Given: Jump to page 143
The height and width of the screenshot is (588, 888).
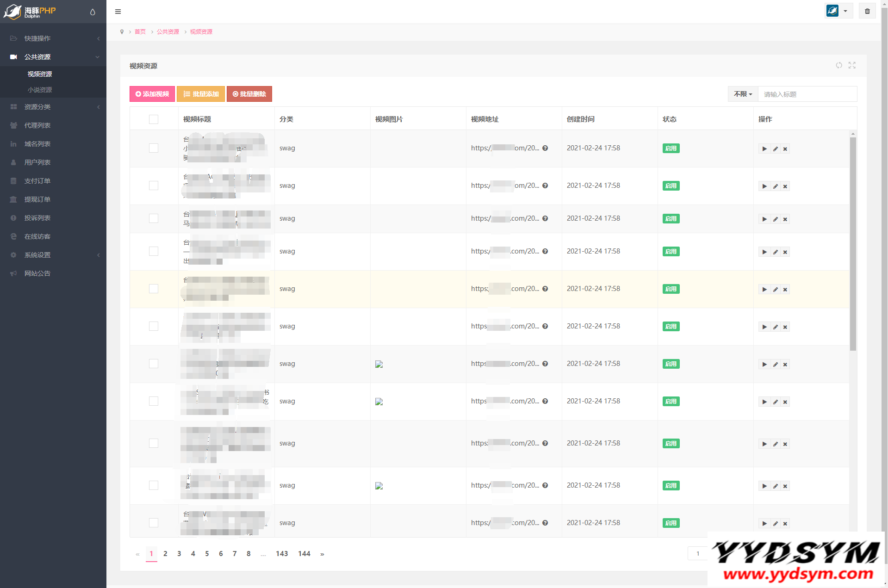Looking at the screenshot, I should pos(282,554).
